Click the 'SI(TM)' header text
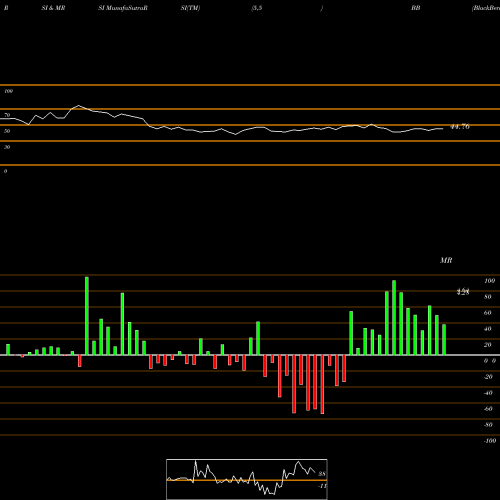The width and height of the screenshot is (500, 500). click(190, 8)
